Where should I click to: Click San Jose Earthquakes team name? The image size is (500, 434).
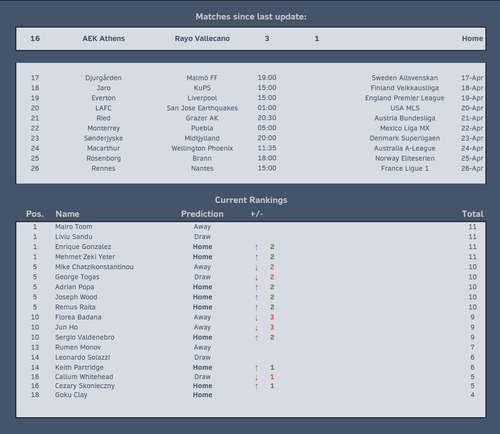[x=202, y=108]
